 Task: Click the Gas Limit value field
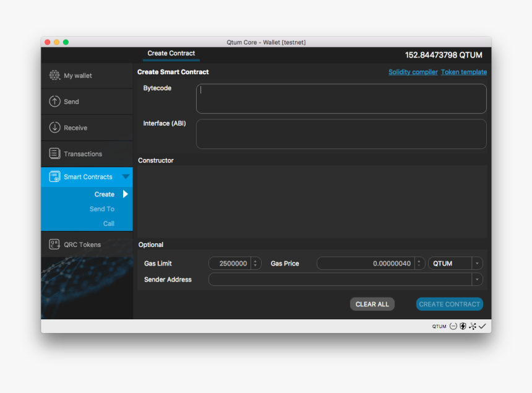click(x=230, y=264)
